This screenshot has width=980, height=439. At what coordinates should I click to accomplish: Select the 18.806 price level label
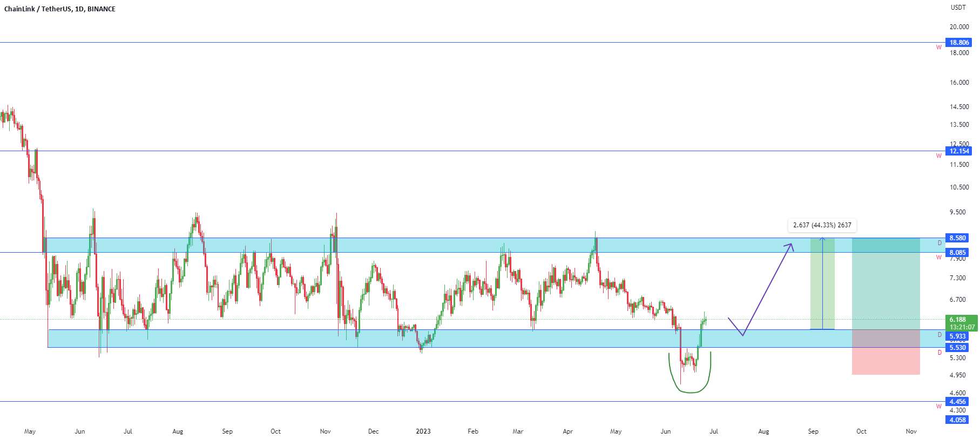tap(959, 43)
